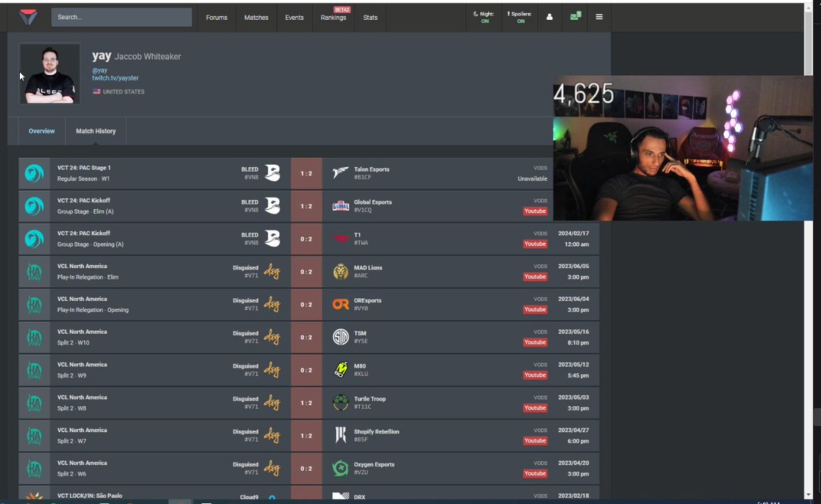Screen dimensions: 821x504
Task: Open the @yay profile link
Action: pyautogui.click(x=100, y=70)
